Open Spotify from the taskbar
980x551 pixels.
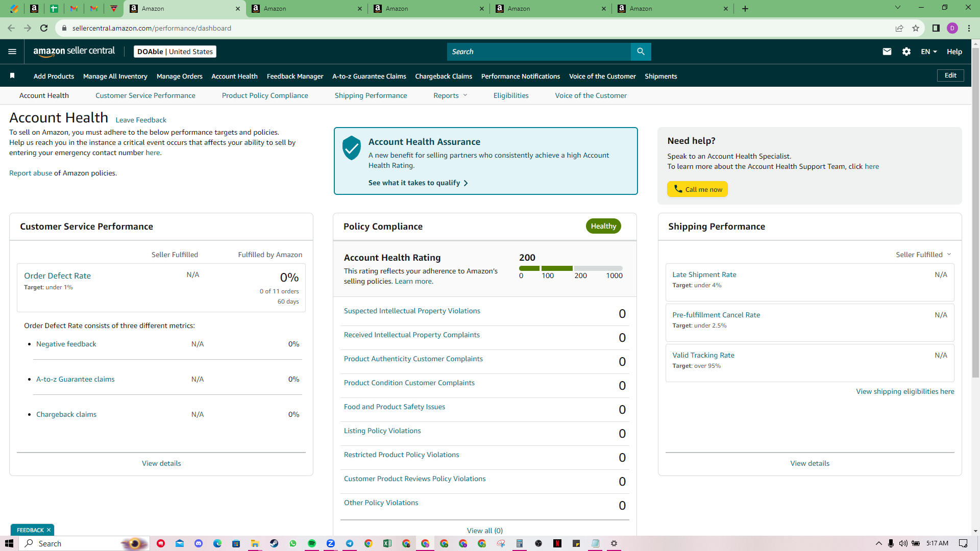click(312, 543)
